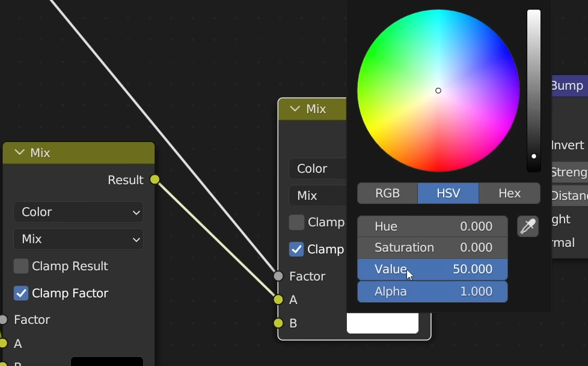Screen dimensions: 588x366
Task: Click the Factor input socket on right Mix node
Action: [x=278, y=276]
